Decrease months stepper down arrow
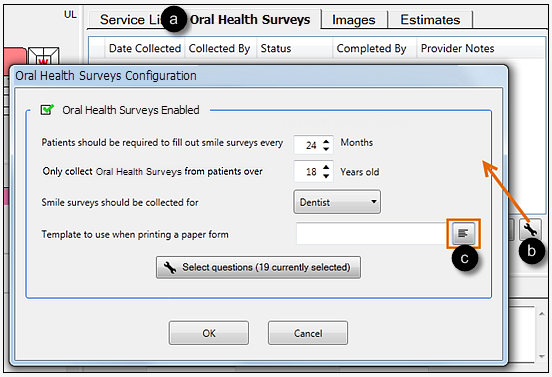 pyautogui.click(x=326, y=149)
